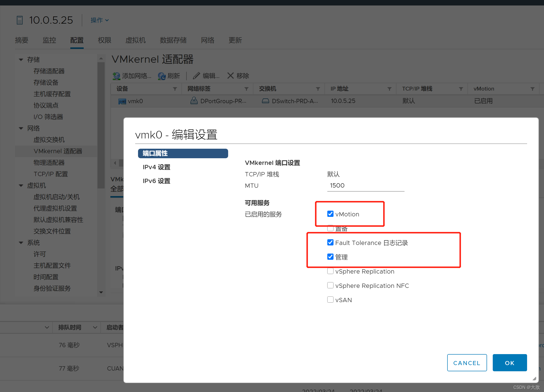The width and height of the screenshot is (544, 392).
Task: Click the DPortGroup port group icon
Action: tap(194, 101)
